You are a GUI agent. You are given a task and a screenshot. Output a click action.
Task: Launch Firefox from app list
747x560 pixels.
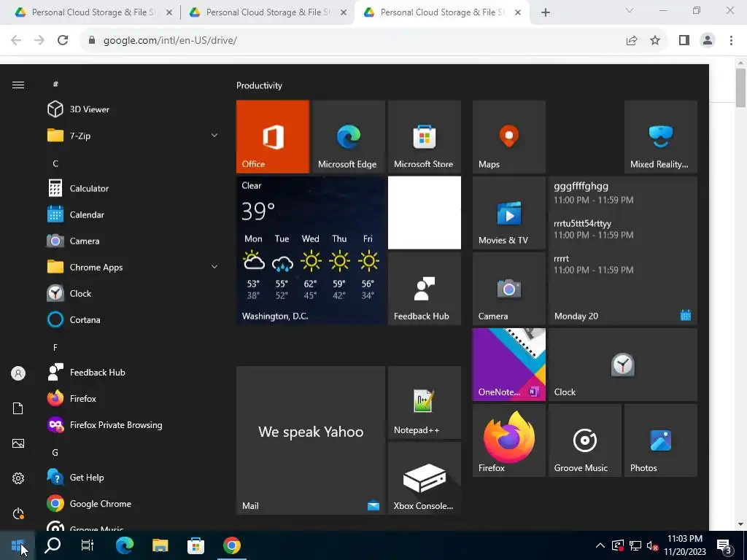pos(133,398)
